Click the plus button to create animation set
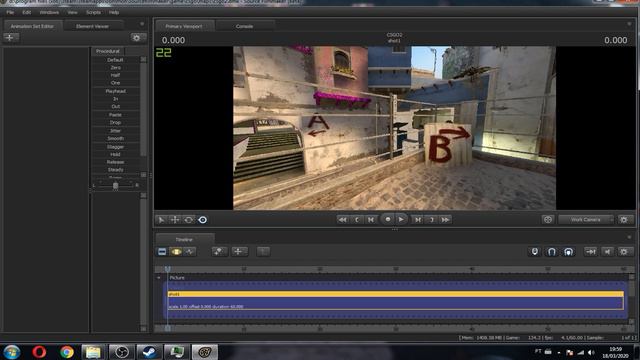This screenshot has height=360, width=640. click(x=11, y=38)
